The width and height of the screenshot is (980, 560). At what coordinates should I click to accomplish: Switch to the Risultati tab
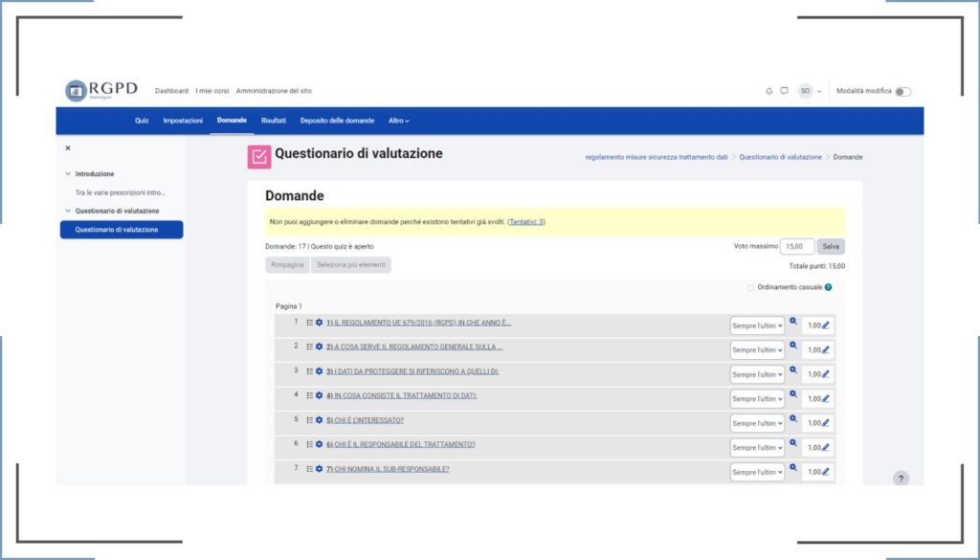click(274, 121)
